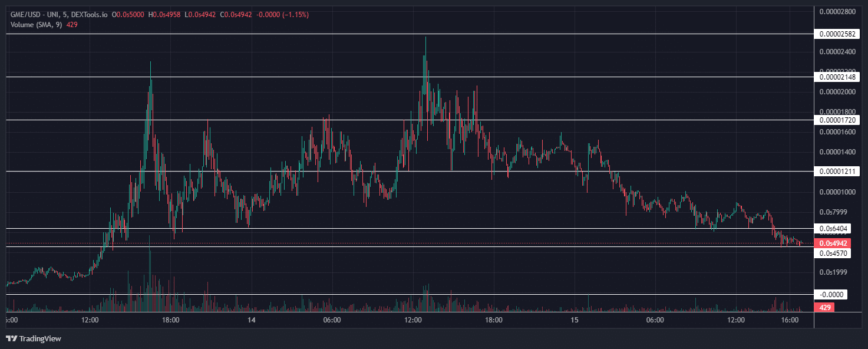Click the 0.00001400 price axis tick
This screenshot has width=868, height=349.
[x=837, y=152]
